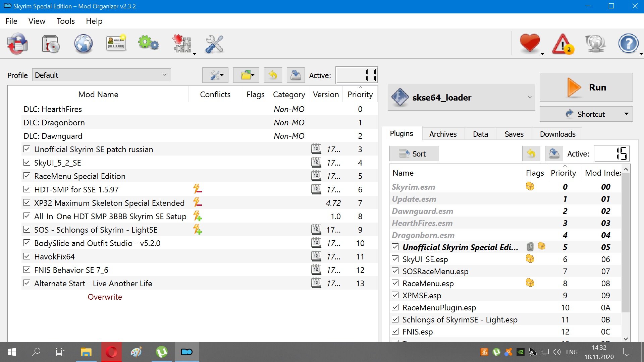The image size is (644, 362).
Task: Select the DLC: Dragonborn mod row
Action: pos(199,122)
